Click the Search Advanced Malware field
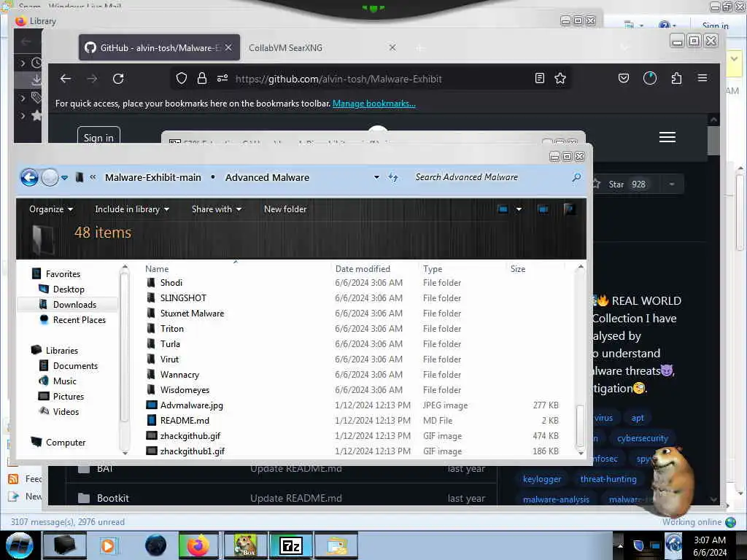Image resolution: width=747 pixels, height=560 pixels. coord(491,177)
